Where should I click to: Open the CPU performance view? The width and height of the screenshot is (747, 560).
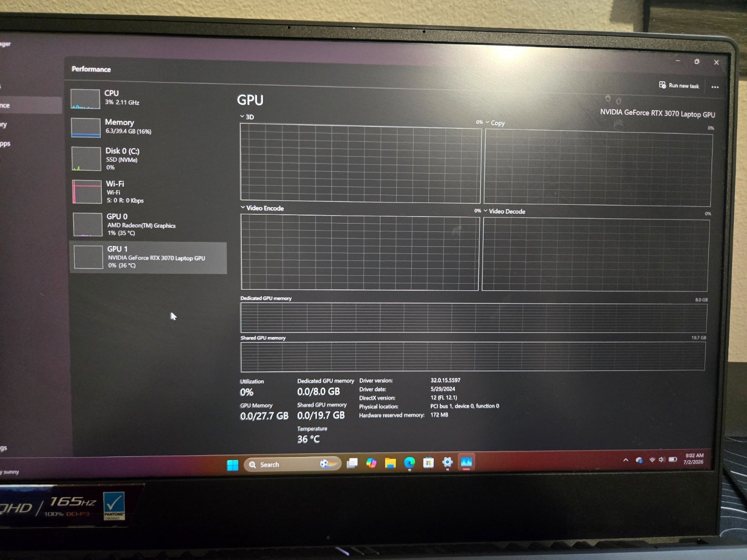148,98
